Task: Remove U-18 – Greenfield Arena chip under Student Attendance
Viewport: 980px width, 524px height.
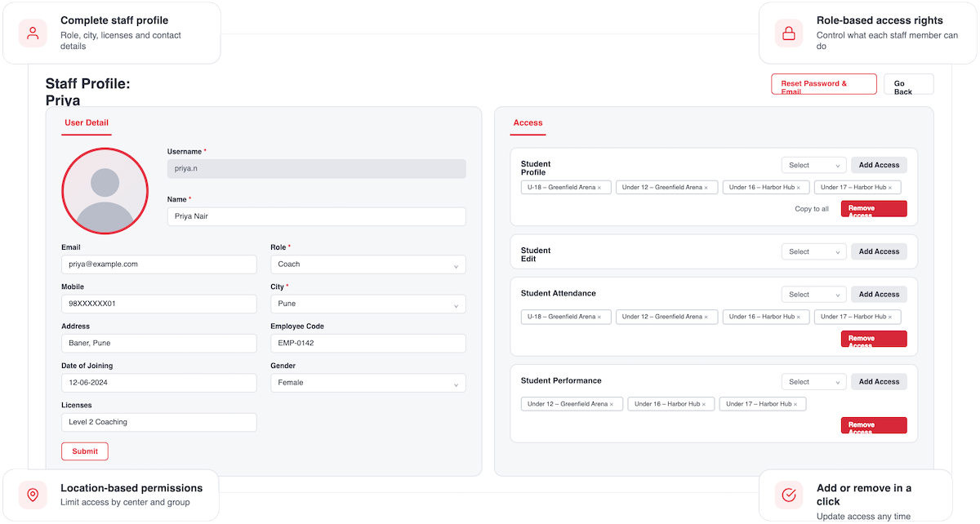Action: click(x=599, y=317)
